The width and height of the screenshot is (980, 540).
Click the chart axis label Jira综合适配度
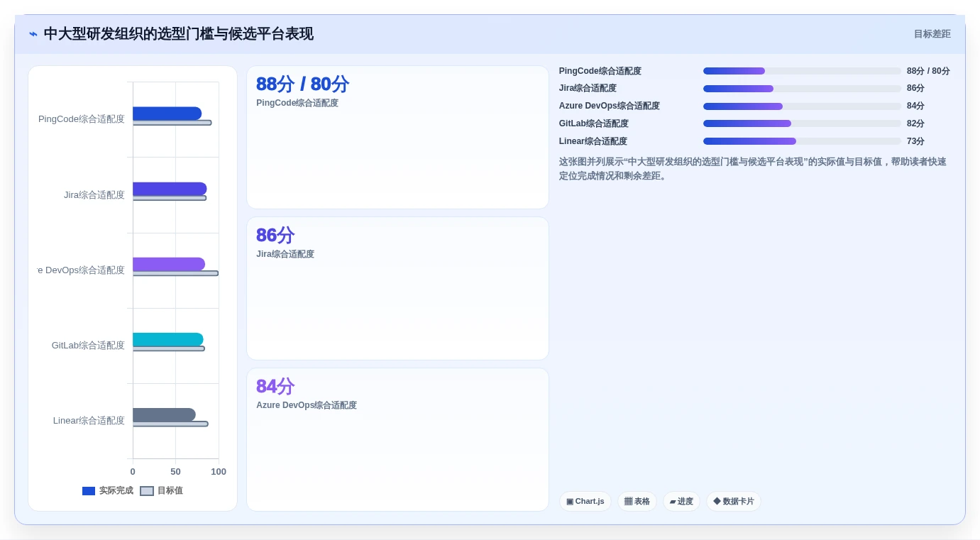pyautogui.click(x=94, y=194)
